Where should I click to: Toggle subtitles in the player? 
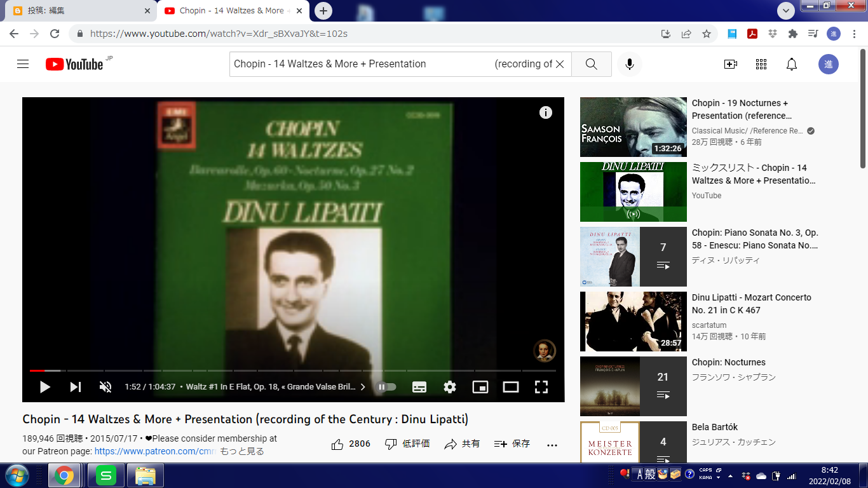[x=419, y=386]
